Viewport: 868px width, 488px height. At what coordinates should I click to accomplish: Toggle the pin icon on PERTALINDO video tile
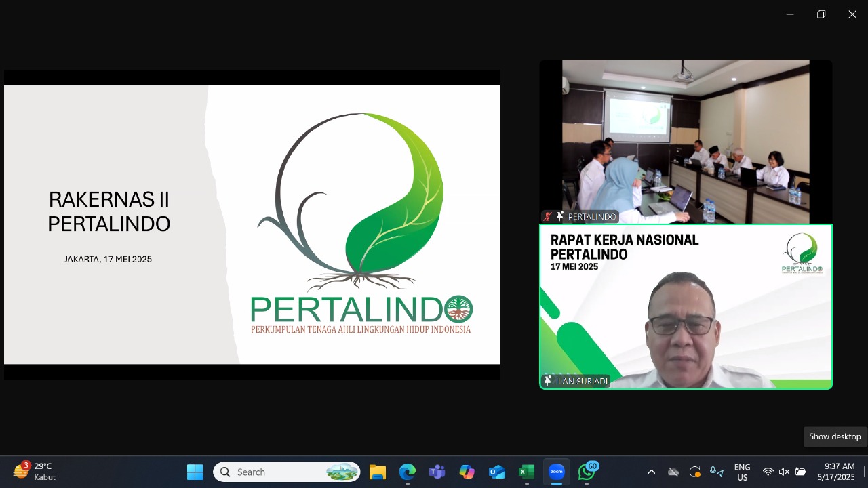pyautogui.click(x=560, y=217)
